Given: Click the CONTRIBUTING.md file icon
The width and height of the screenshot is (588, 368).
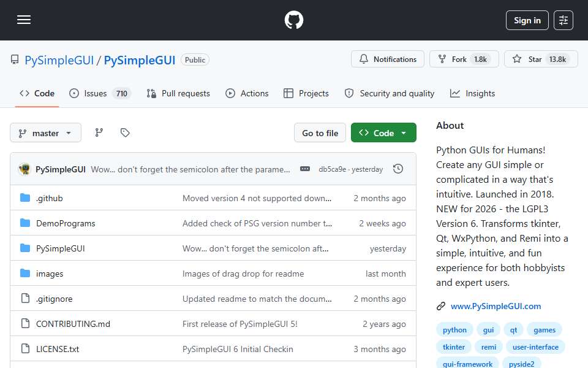Looking at the screenshot, I should 25,323.
